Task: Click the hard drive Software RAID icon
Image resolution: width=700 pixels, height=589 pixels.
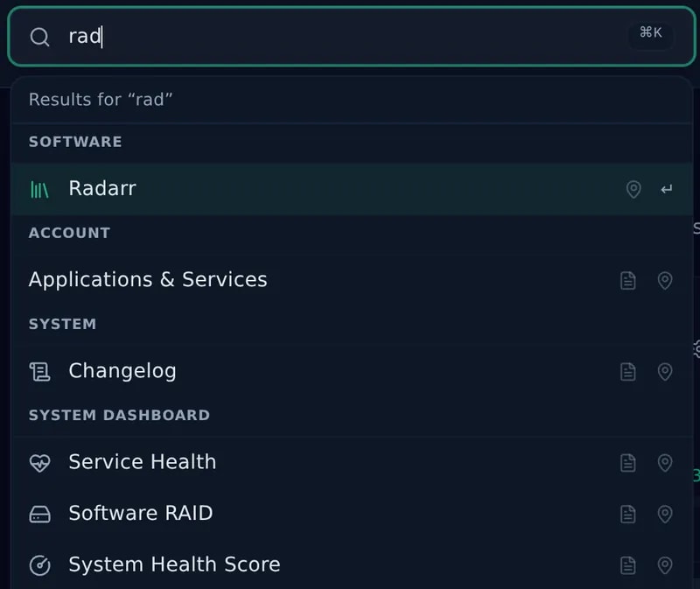Action: [x=39, y=514]
